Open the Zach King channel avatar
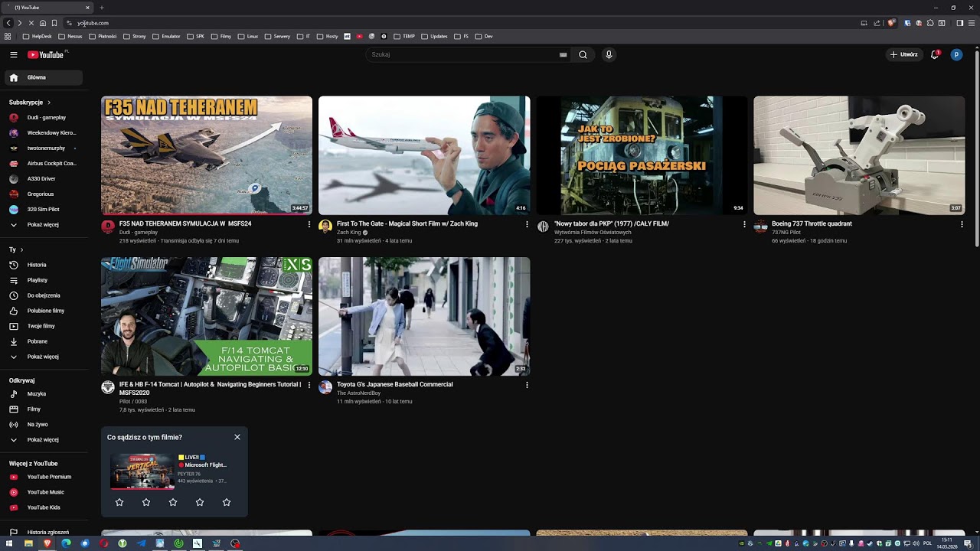The height and width of the screenshot is (551, 980). [x=325, y=227]
